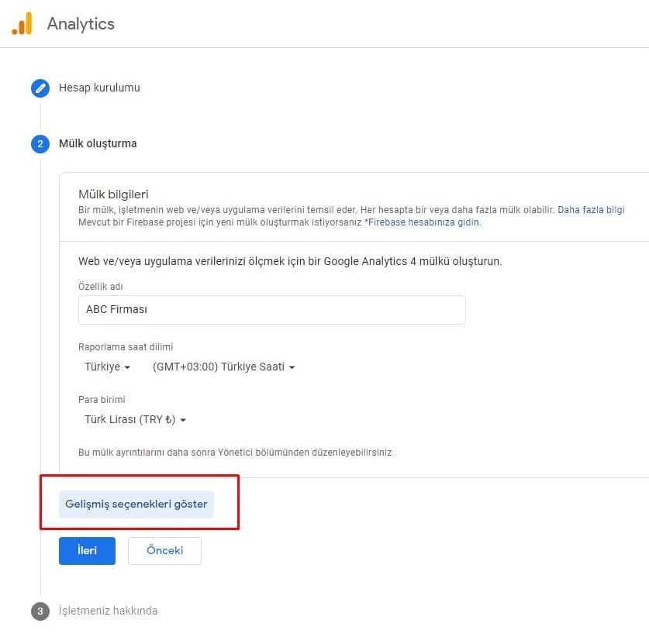Open the (GMT+03:00) Türkiye Saati dropdown
This screenshot has height=644, width=649.
(x=223, y=367)
